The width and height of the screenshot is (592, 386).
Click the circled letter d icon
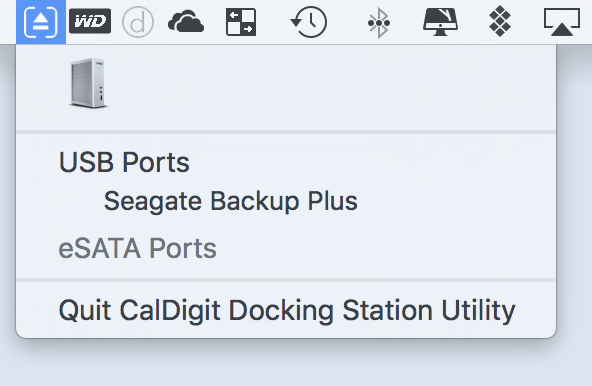[x=138, y=22]
